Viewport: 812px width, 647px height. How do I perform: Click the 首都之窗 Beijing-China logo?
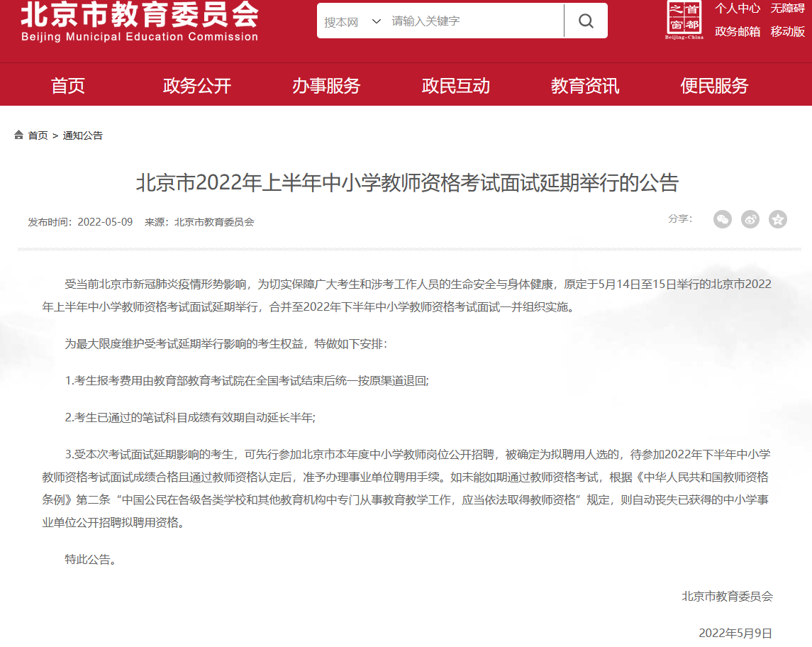[684, 21]
